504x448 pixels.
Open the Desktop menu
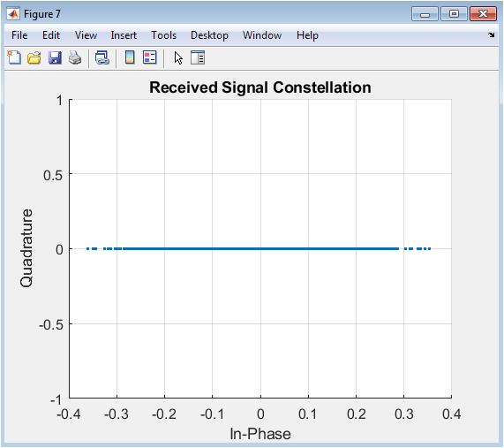tap(209, 35)
